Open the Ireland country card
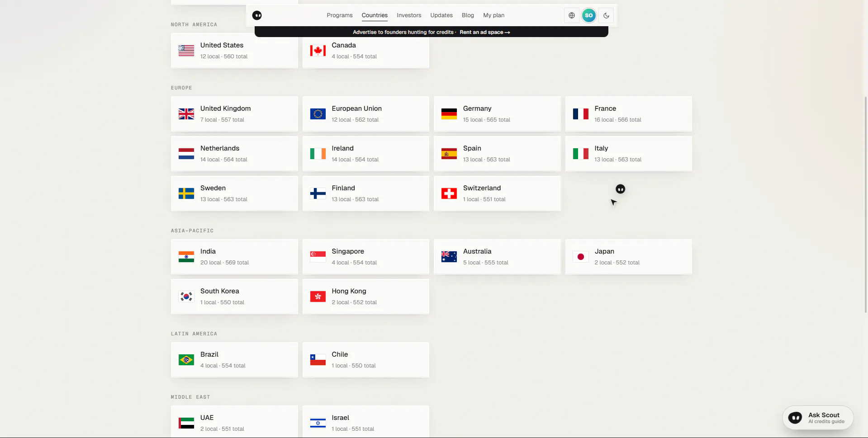Screen dimensions: 868x438 point(365,154)
